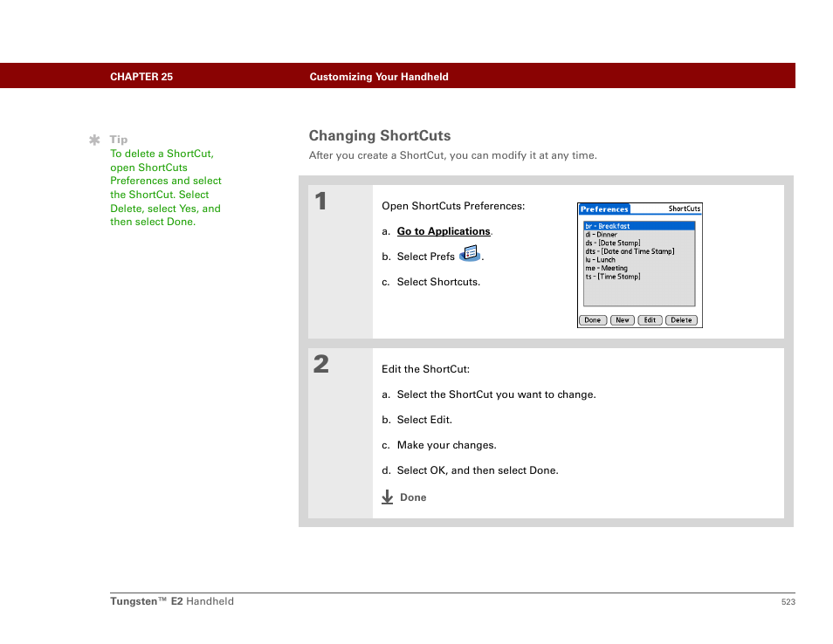Viewport: 833px width, 644px height.
Task: Select the 'ds - [Date Stamp]' row
Action: 639,243
